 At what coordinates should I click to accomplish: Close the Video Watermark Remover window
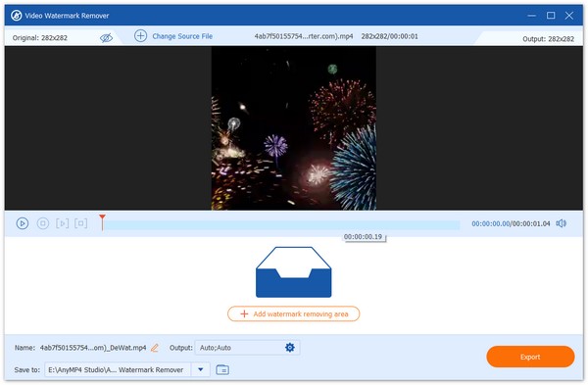[568, 16]
